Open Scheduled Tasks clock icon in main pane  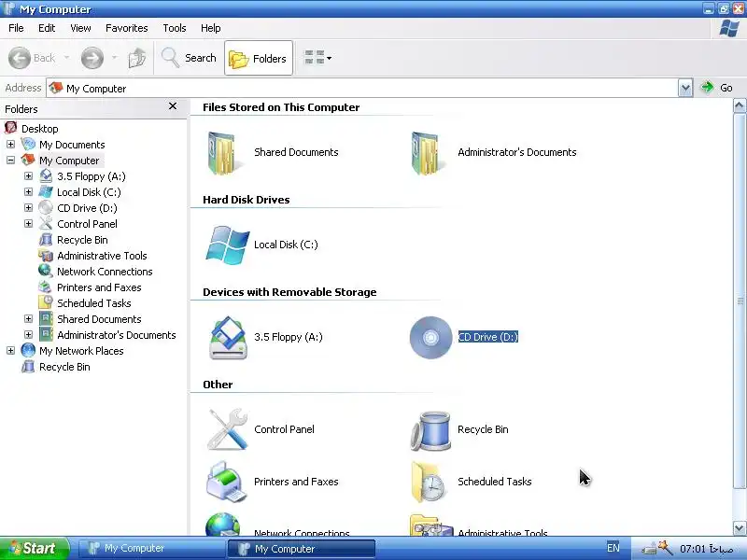click(429, 482)
